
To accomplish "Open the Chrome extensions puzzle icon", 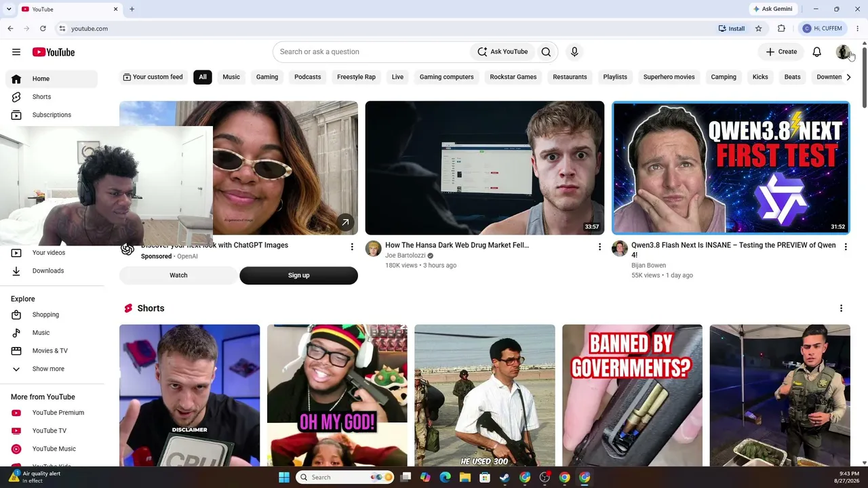I will pyautogui.click(x=781, y=28).
